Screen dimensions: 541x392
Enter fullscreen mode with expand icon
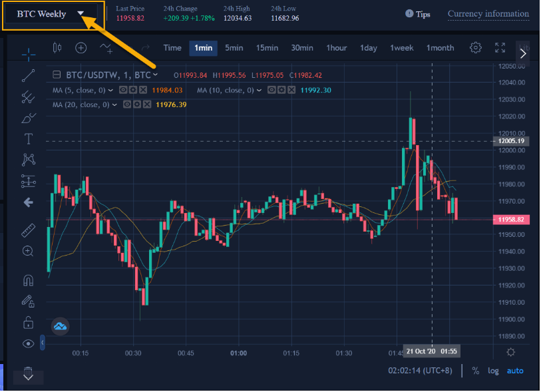500,48
